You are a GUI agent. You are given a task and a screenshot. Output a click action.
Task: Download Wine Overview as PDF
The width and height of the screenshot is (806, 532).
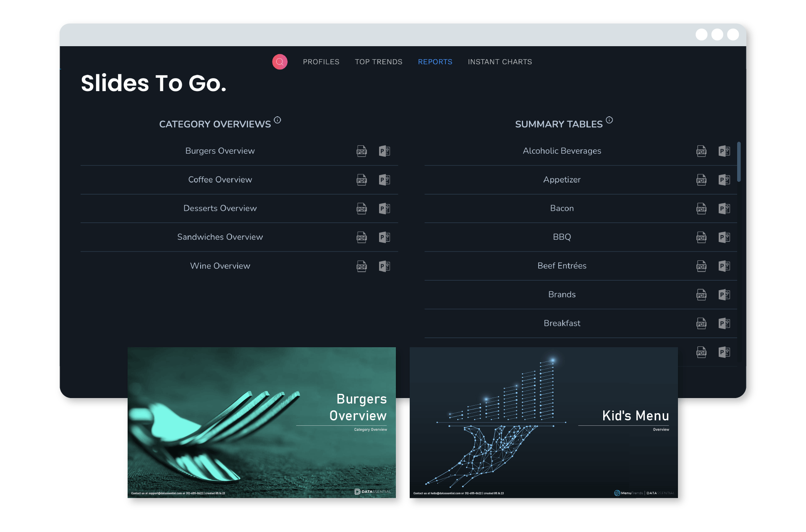click(x=361, y=266)
